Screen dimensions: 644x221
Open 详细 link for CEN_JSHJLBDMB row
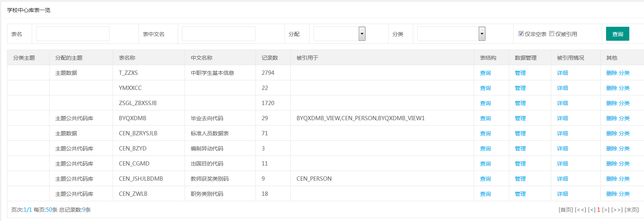562,179
